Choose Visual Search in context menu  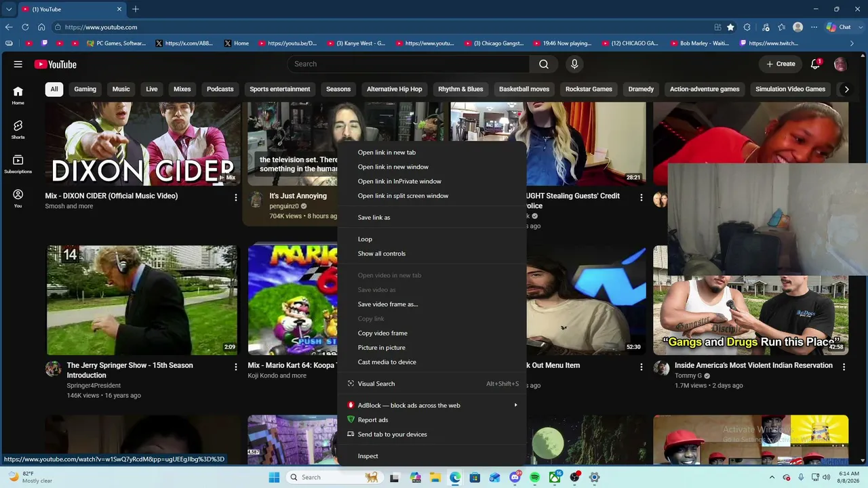pyautogui.click(x=432, y=384)
